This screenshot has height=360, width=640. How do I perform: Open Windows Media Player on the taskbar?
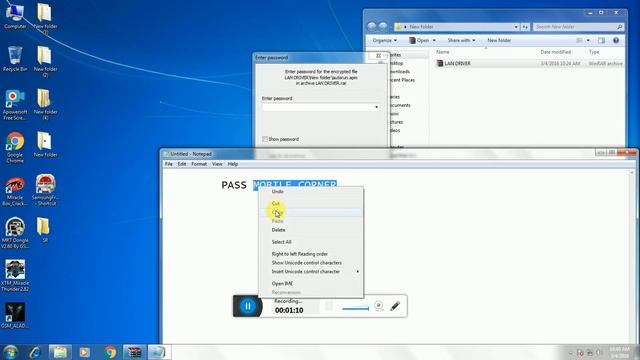[84, 352]
